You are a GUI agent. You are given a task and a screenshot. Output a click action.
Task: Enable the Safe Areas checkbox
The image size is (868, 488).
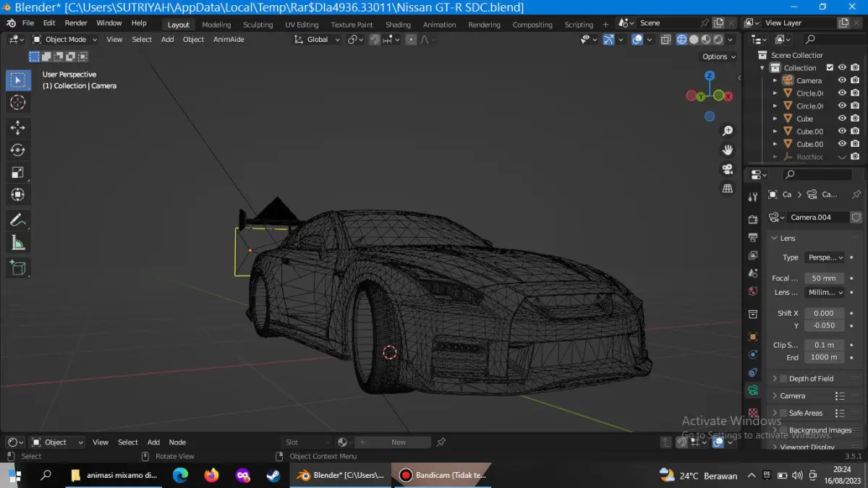coord(783,413)
